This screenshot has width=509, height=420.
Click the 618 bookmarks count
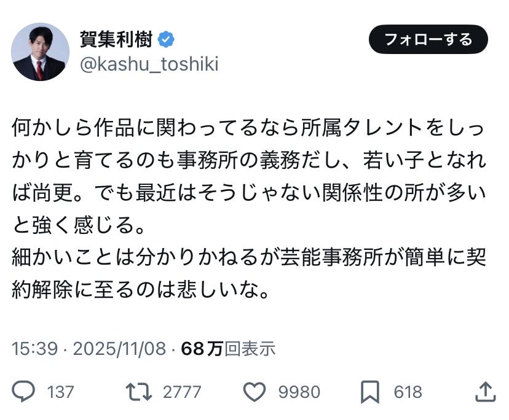pos(408,392)
